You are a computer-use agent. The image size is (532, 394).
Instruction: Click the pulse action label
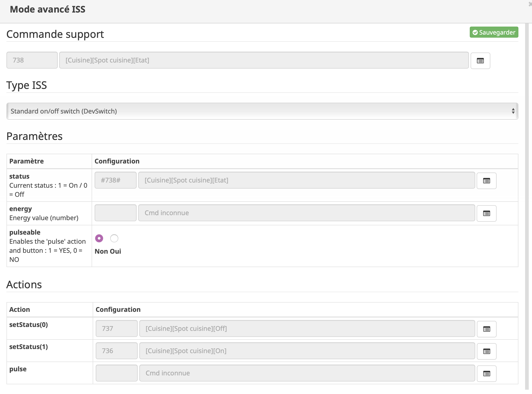[18, 369]
